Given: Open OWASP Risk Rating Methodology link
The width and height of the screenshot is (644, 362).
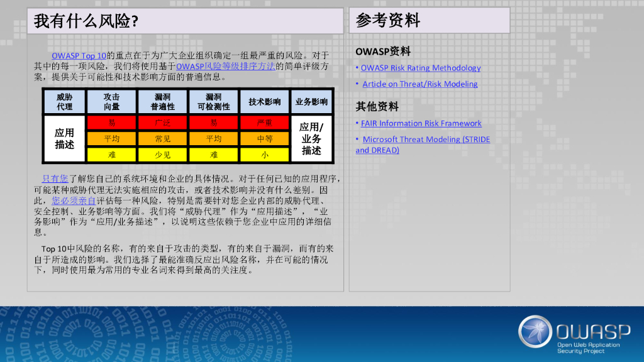Looking at the screenshot, I should (421, 68).
